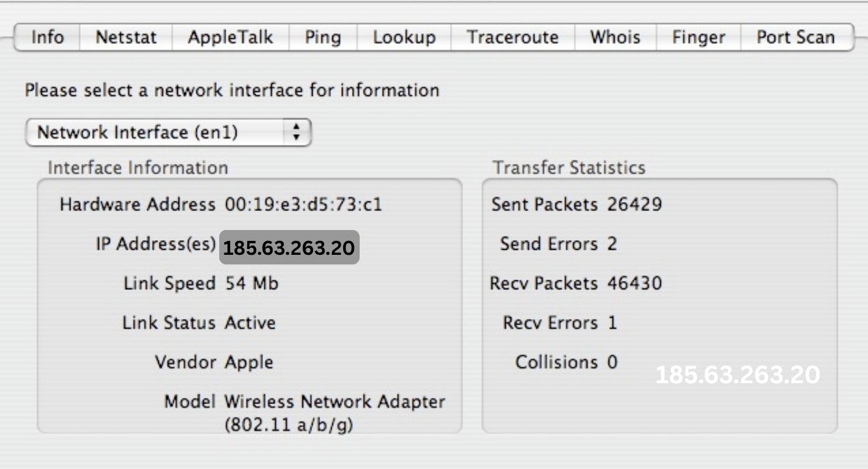Select the Whois tab
The width and height of the screenshot is (868, 469).
(614, 37)
